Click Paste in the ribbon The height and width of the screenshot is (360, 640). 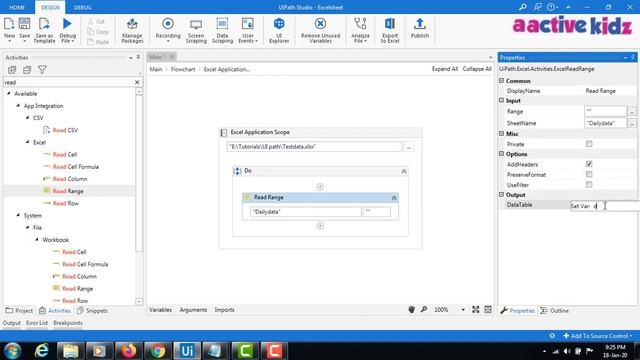98,42
